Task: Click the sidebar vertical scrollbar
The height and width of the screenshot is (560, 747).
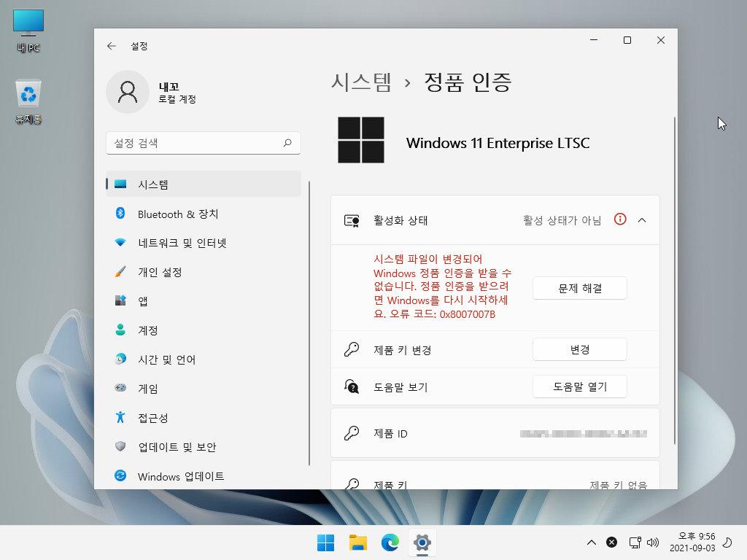Action: tap(309, 324)
